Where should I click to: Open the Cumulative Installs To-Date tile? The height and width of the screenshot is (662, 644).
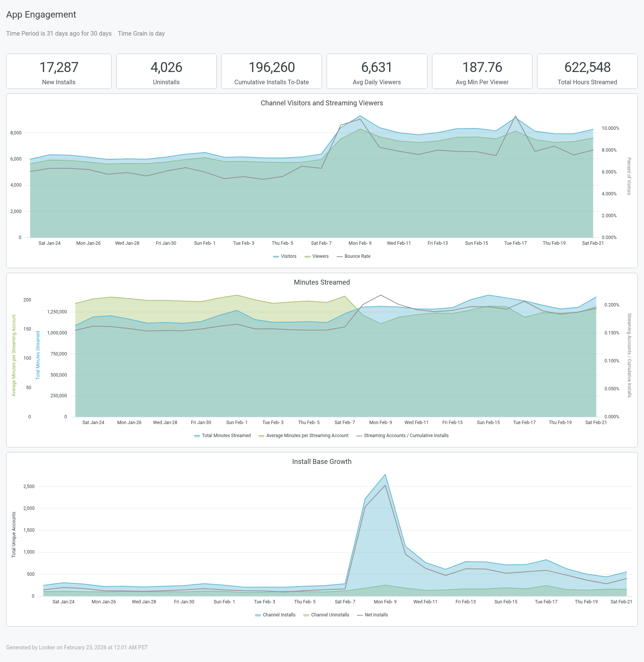click(271, 71)
